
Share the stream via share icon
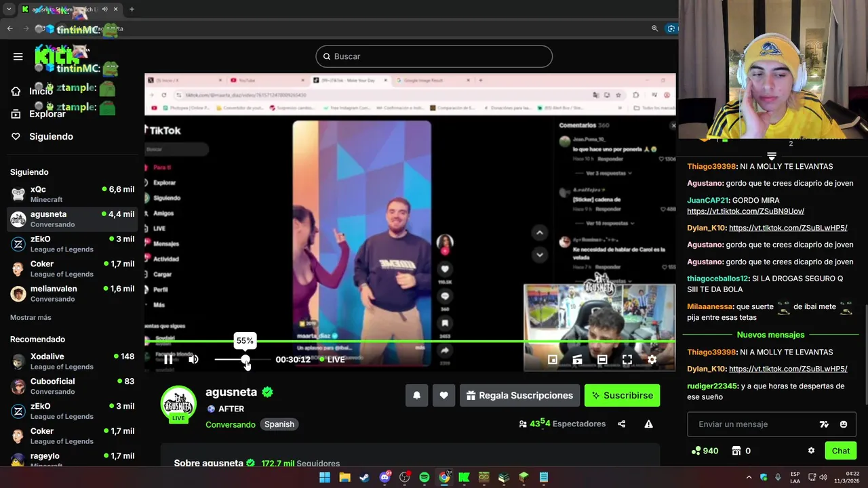(622, 424)
